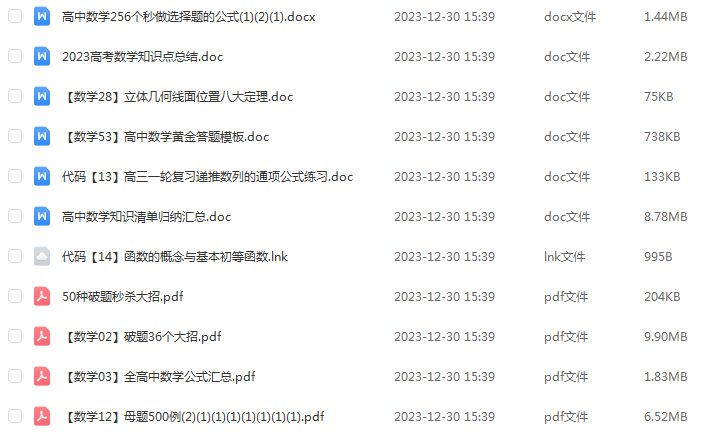Tick the checkbox for 【数学02】破题36个大招.pdf
Viewport: 720px width, 435px height.
click(x=15, y=336)
